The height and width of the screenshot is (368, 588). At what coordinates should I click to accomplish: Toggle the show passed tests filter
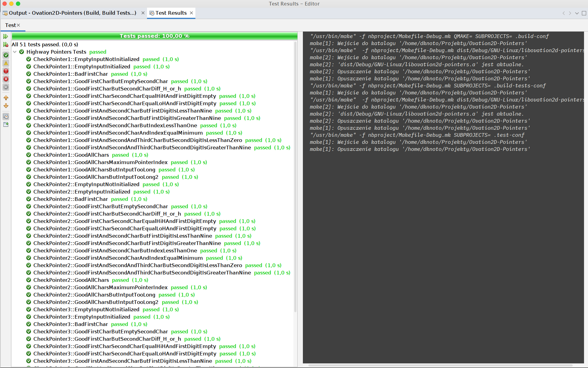pyautogui.click(x=6, y=55)
